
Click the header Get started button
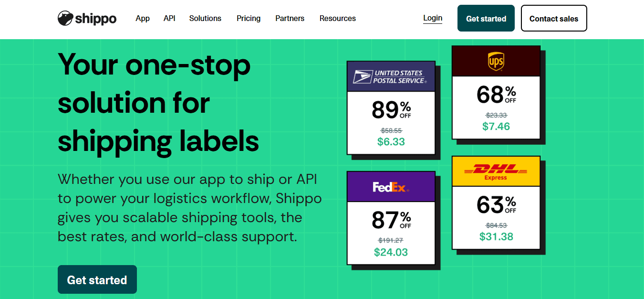[x=486, y=18]
